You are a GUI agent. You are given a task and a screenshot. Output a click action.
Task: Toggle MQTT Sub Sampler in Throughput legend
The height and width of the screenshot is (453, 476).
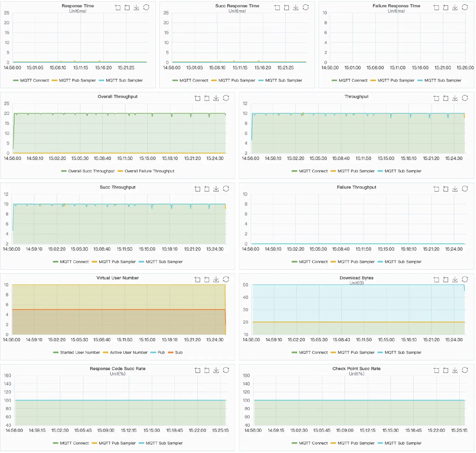403,171
